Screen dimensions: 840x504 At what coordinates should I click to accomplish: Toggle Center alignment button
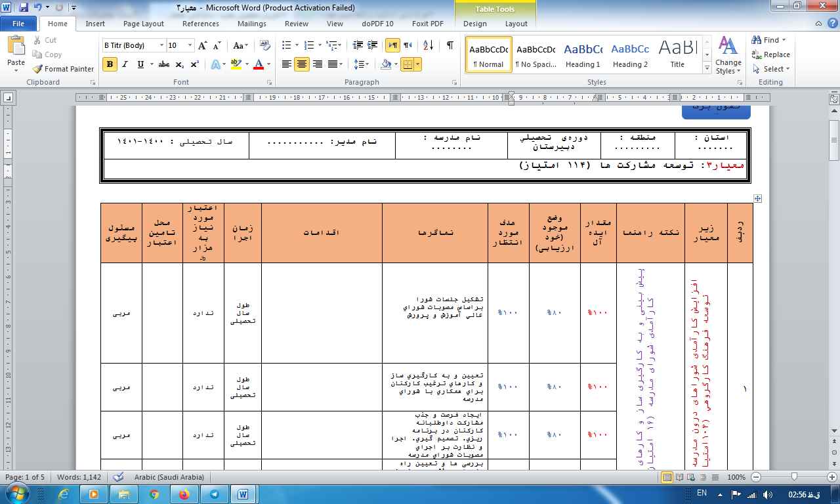302,64
